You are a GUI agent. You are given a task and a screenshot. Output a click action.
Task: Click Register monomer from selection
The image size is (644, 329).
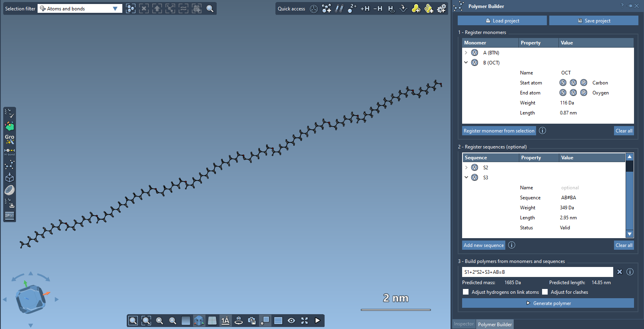point(498,131)
